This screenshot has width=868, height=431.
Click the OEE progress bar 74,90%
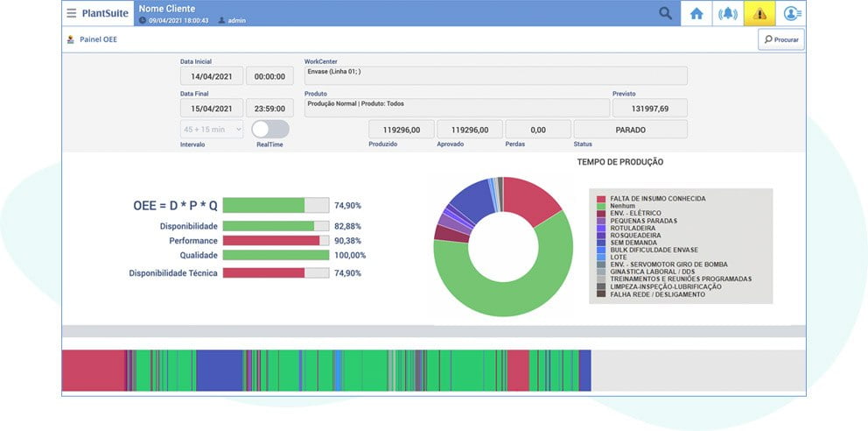coord(276,205)
